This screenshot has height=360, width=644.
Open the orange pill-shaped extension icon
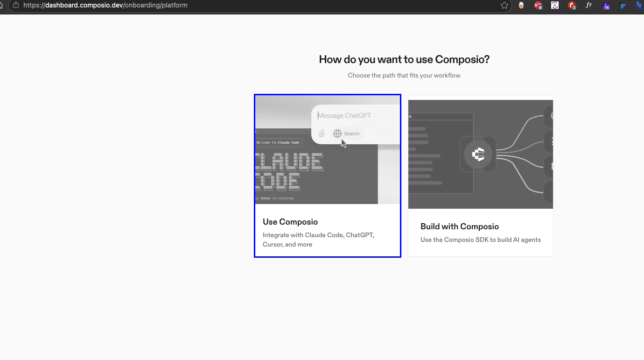(x=521, y=5)
